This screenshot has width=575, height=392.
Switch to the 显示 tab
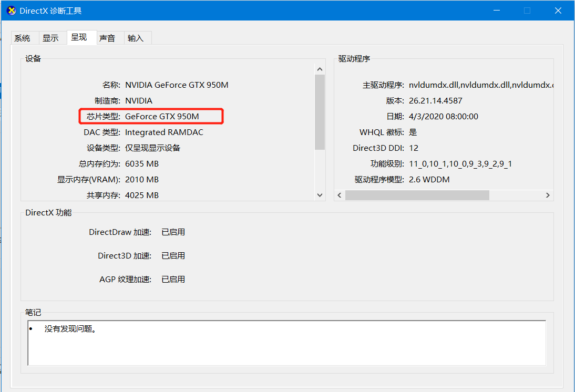pos(52,37)
